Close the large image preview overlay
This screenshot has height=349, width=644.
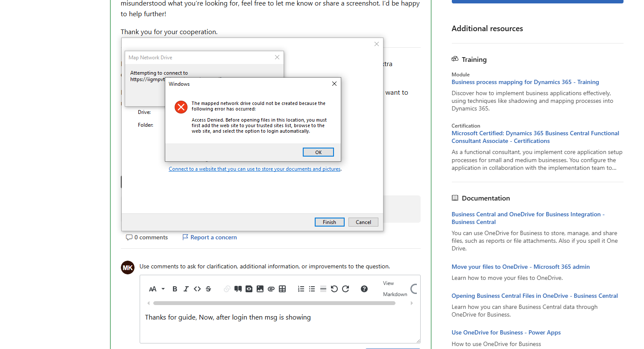(377, 44)
